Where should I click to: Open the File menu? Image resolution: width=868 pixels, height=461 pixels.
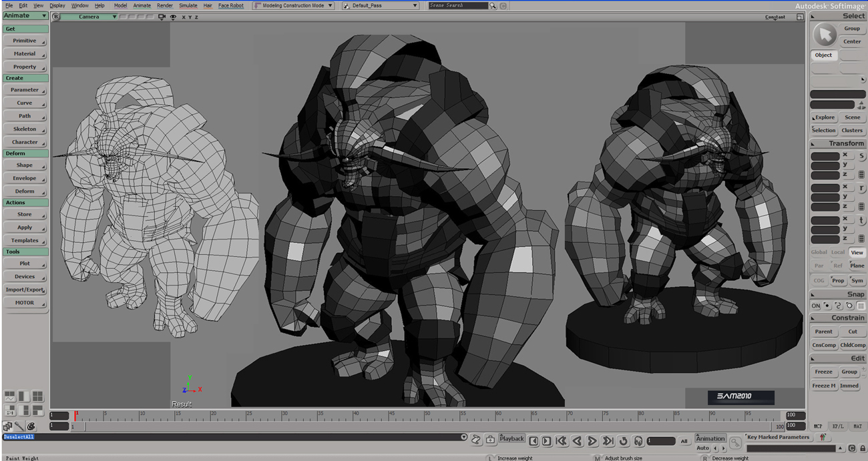click(9, 5)
